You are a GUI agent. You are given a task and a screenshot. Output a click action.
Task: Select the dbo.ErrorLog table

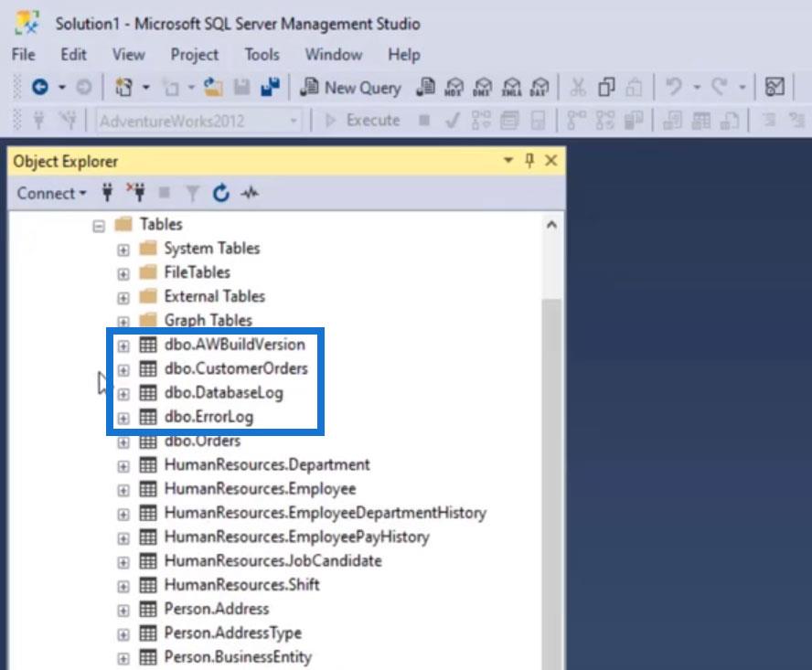click(x=208, y=417)
